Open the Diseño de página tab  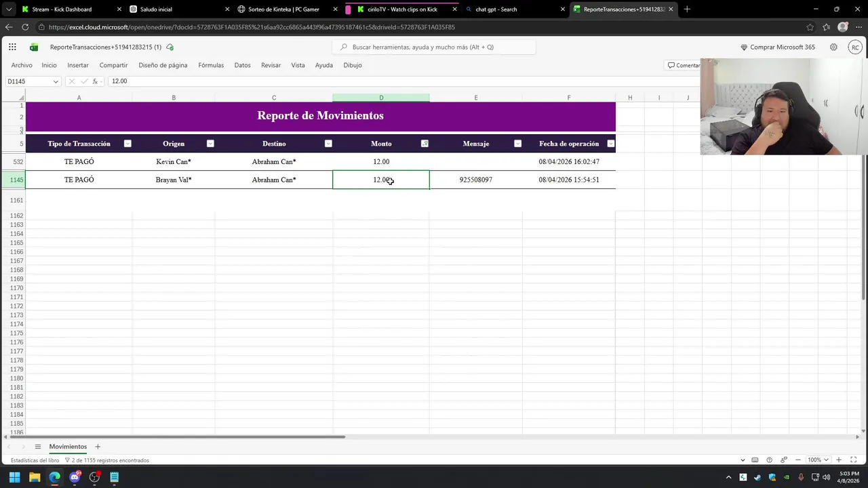[x=163, y=65]
